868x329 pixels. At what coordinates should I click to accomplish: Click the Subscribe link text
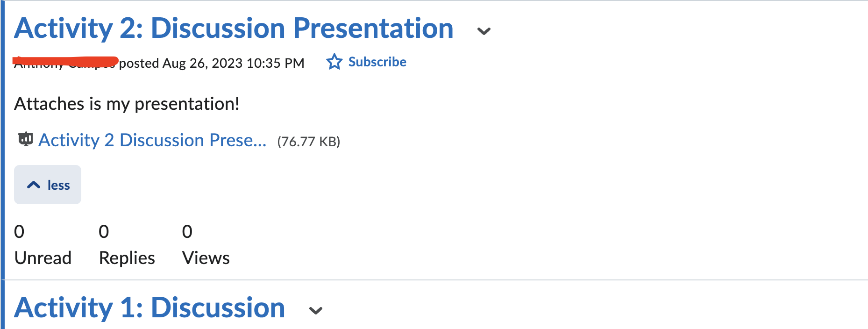point(377,62)
